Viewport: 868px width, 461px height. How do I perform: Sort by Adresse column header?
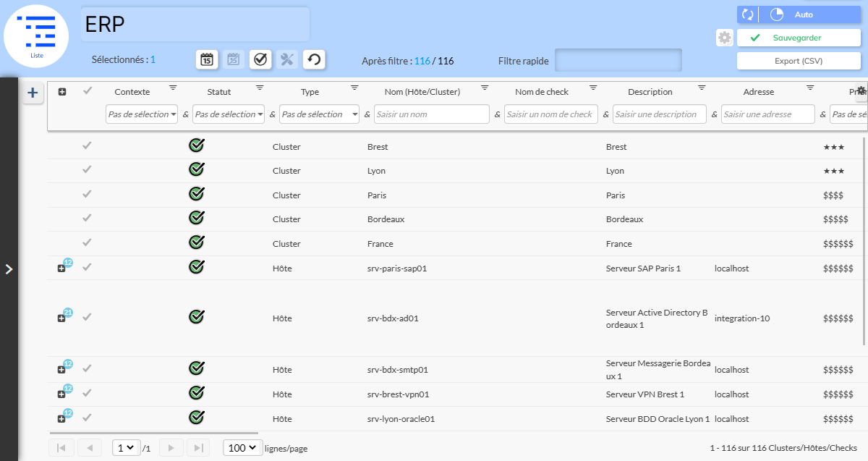(758, 92)
